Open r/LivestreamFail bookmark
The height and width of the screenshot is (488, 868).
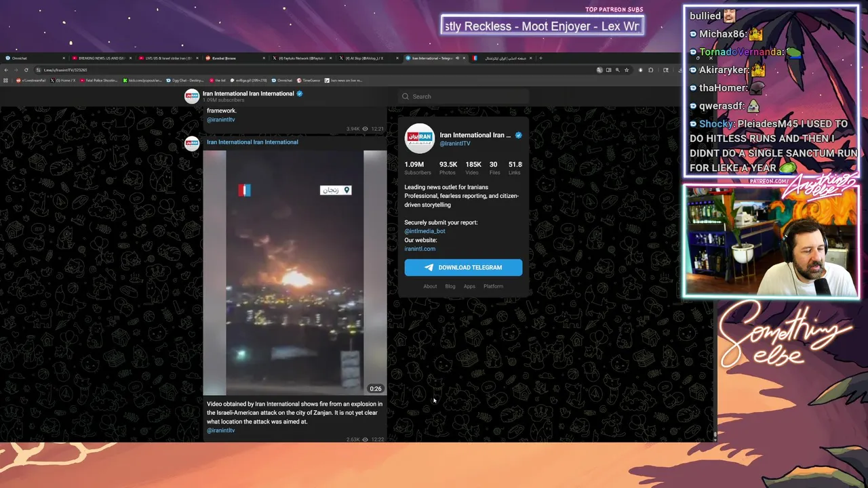(31, 80)
